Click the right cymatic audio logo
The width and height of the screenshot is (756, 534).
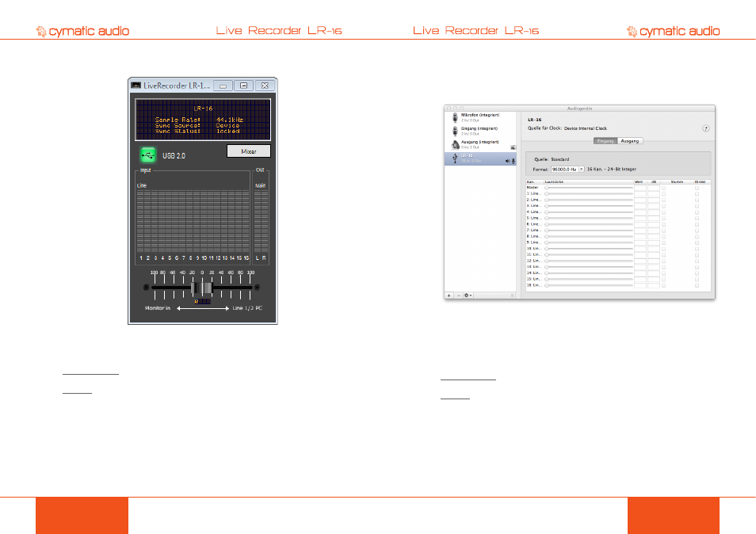(x=673, y=31)
